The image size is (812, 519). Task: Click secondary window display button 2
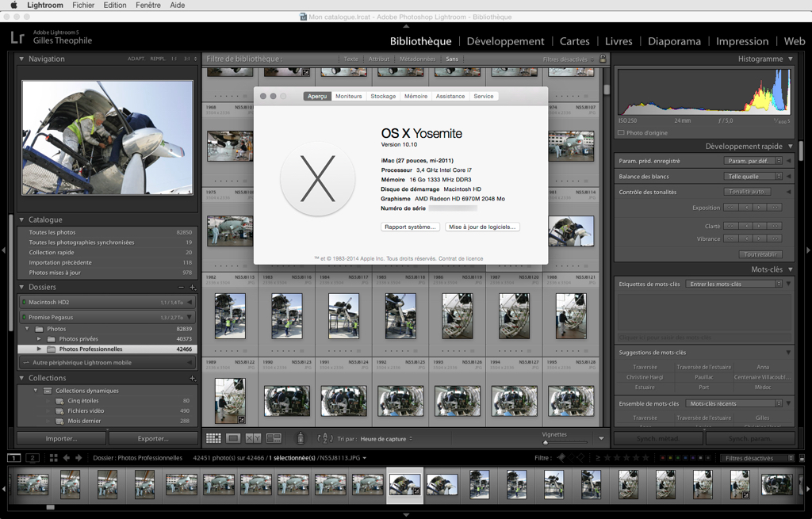(x=32, y=458)
